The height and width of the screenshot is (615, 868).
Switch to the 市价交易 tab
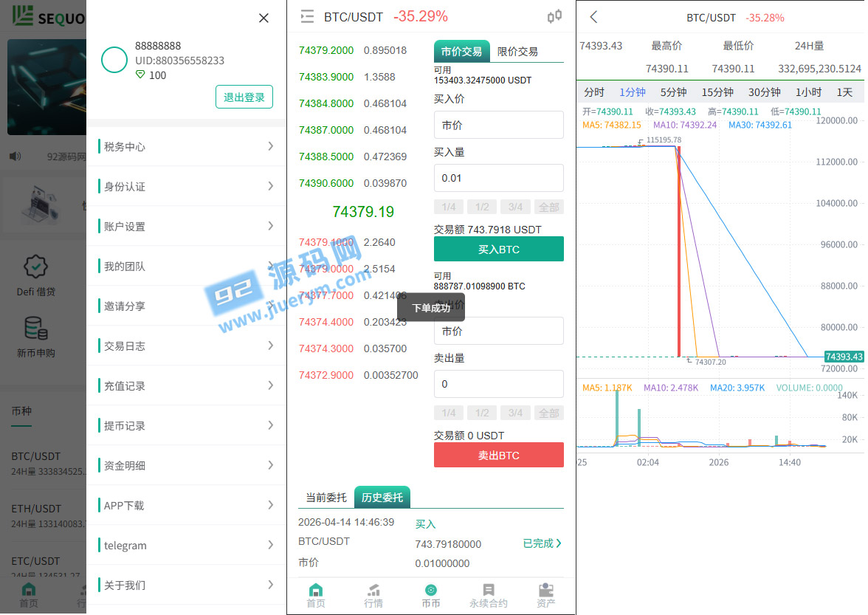tap(462, 52)
